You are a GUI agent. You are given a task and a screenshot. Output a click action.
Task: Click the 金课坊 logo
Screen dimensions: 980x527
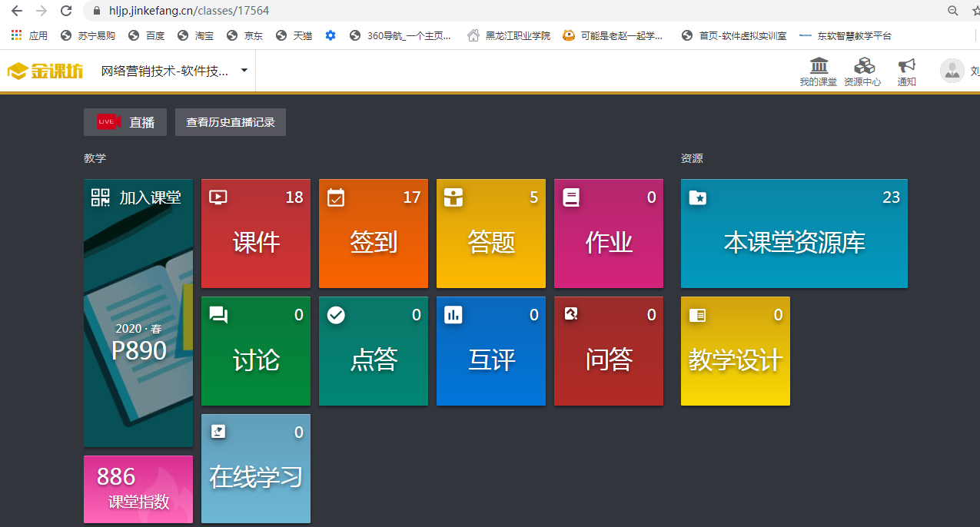[45, 71]
